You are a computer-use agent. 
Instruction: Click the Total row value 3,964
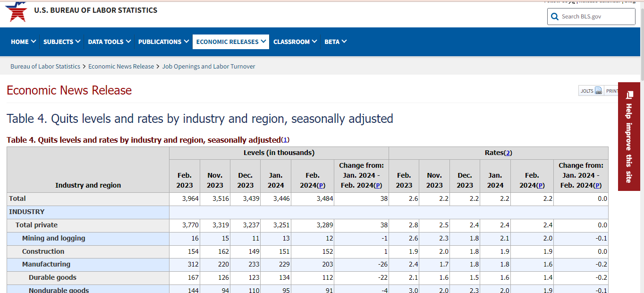pos(185,199)
